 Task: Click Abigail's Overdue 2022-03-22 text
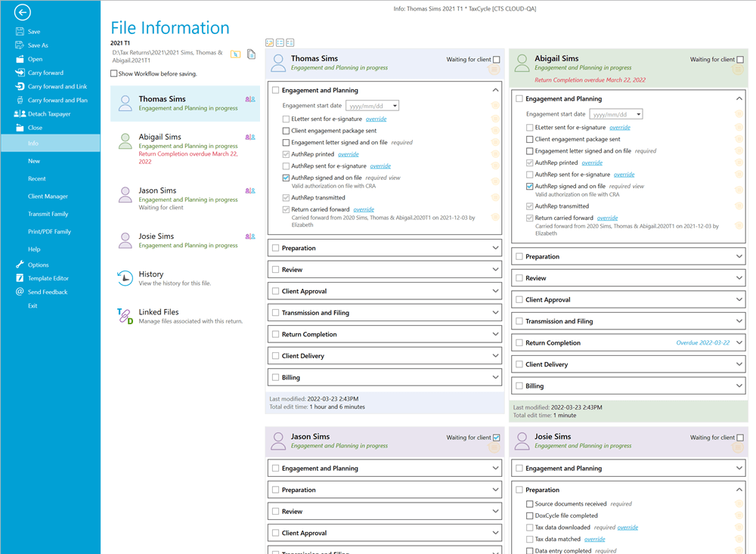coord(702,343)
